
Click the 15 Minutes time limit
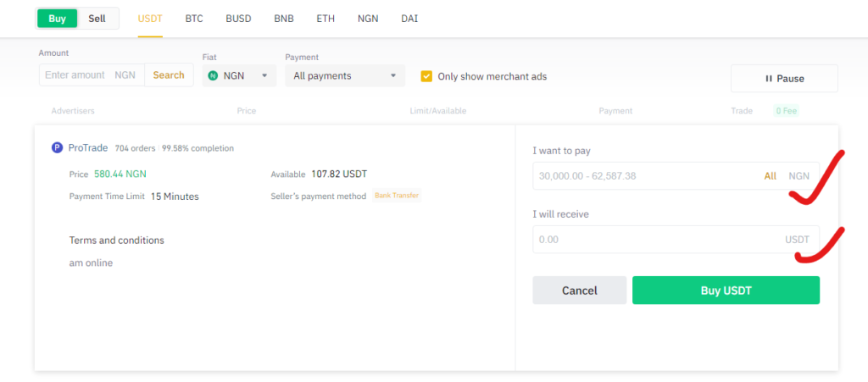(175, 197)
